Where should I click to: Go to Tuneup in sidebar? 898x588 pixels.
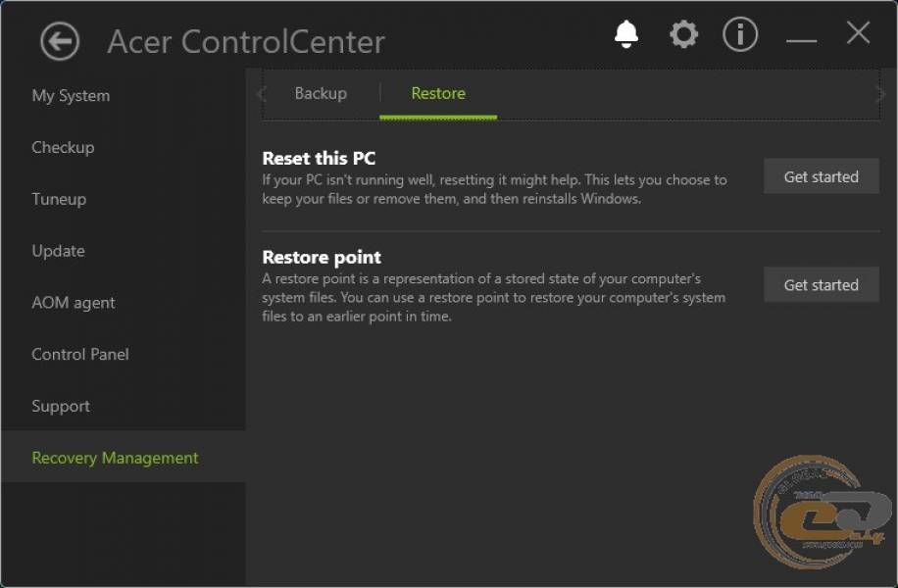pyautogui.click(x=59, y=199)
